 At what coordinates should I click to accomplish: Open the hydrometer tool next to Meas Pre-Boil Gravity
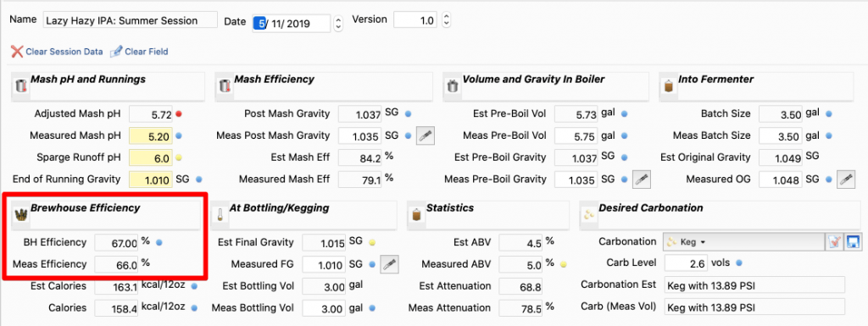[641, 180]
